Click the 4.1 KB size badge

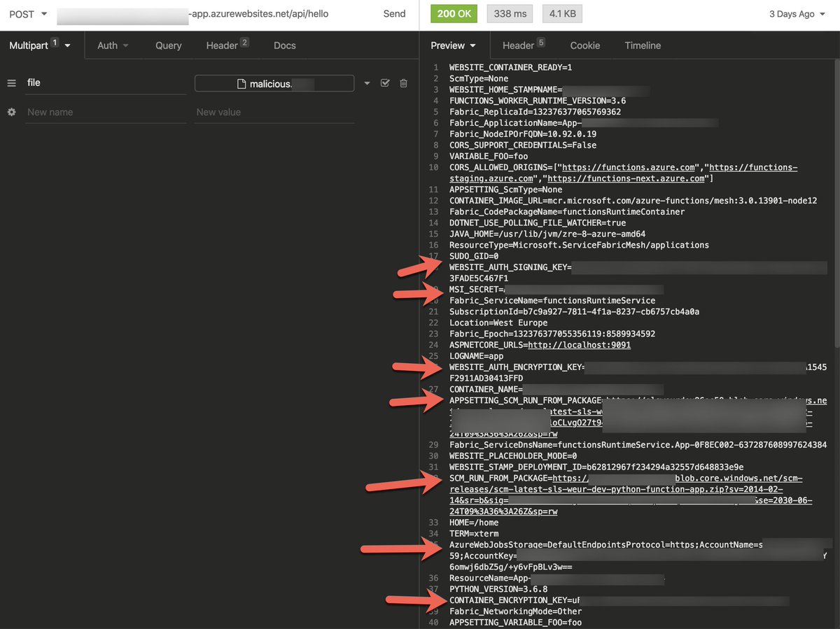pos(561,14)
